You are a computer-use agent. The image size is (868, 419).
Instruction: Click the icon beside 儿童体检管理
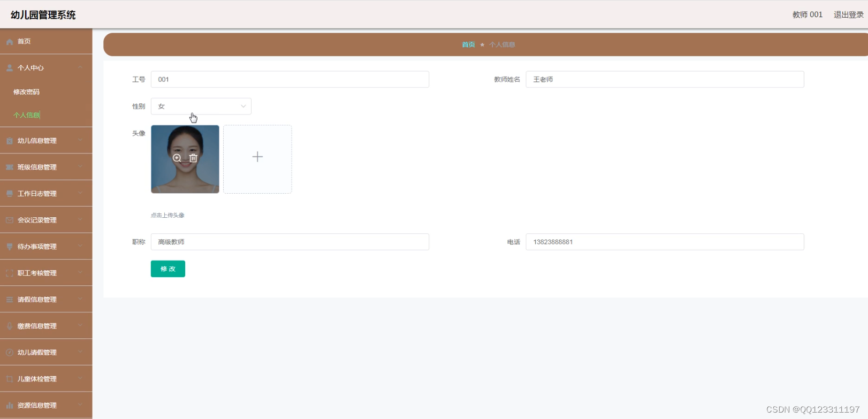(x=10, y=379)
